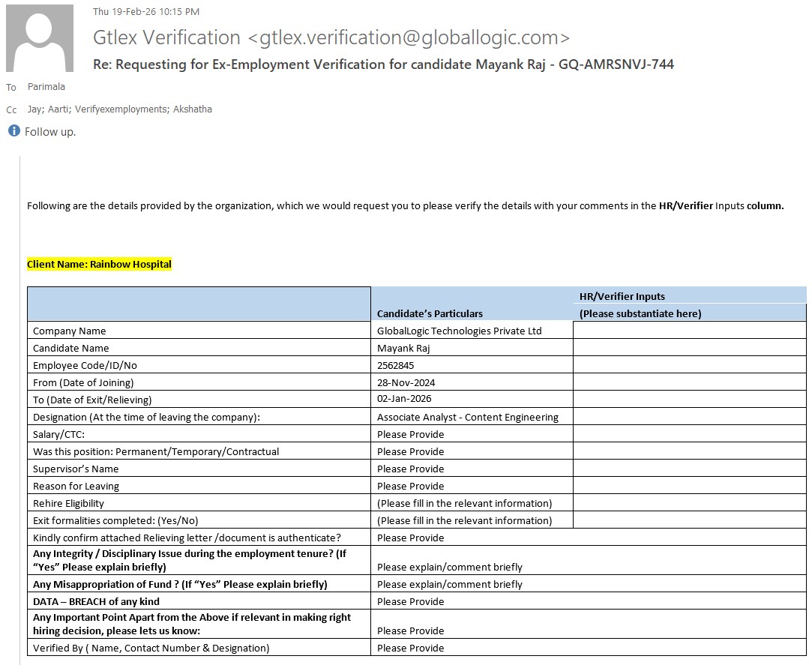Click the HR/Verifier input cell for Employee Code
The width and height of the screenshot is (812, 665).
pos(689,365)
